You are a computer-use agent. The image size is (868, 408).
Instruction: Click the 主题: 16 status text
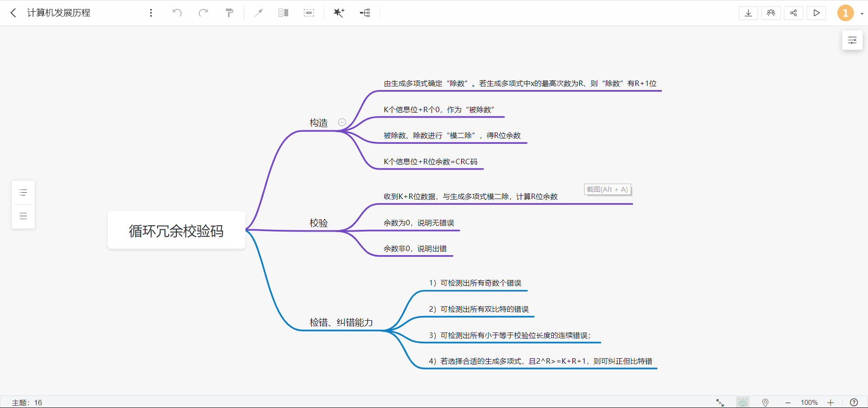click(x=27, y=403)
